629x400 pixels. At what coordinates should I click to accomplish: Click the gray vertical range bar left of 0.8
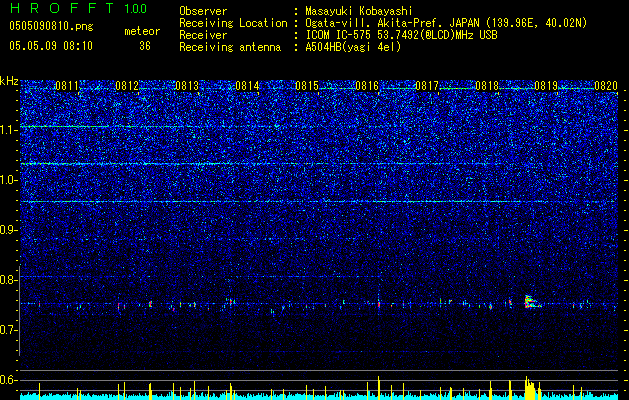(20, 311)
